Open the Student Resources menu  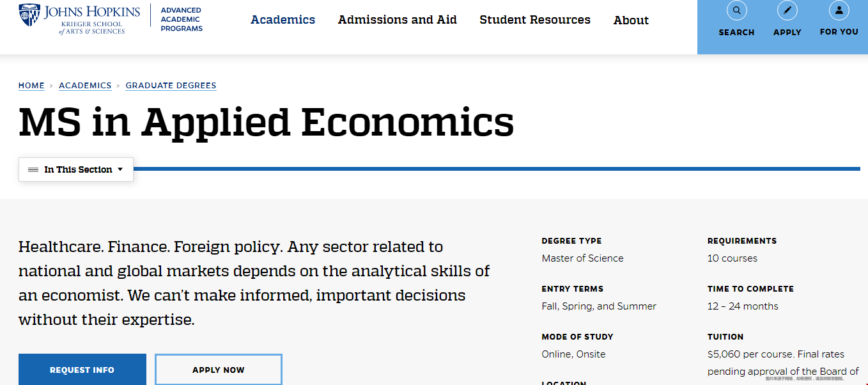[535, 20]
